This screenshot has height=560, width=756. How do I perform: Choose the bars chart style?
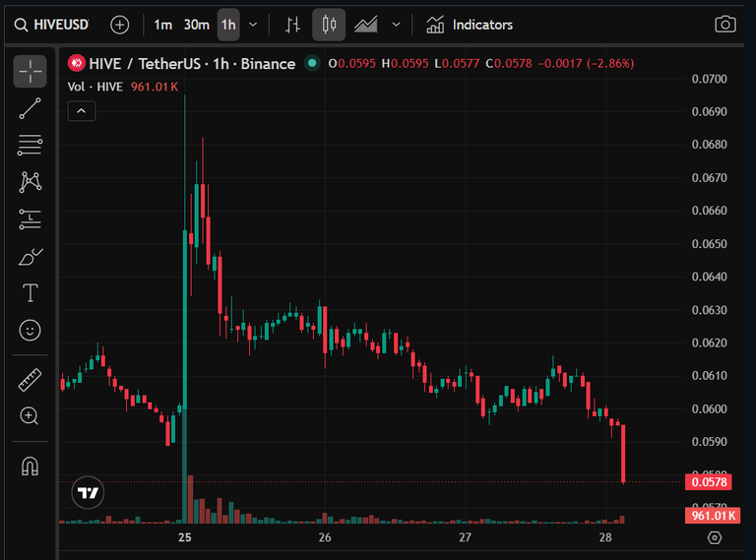click(292, 25)
